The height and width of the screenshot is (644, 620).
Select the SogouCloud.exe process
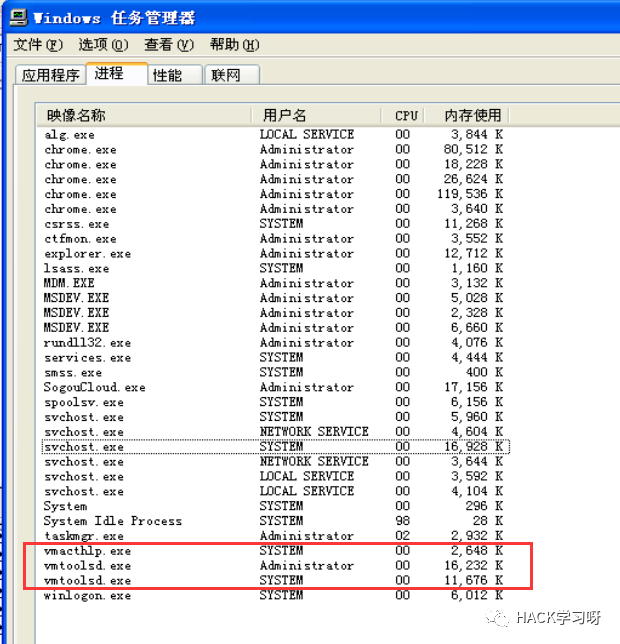click(275, 386)
